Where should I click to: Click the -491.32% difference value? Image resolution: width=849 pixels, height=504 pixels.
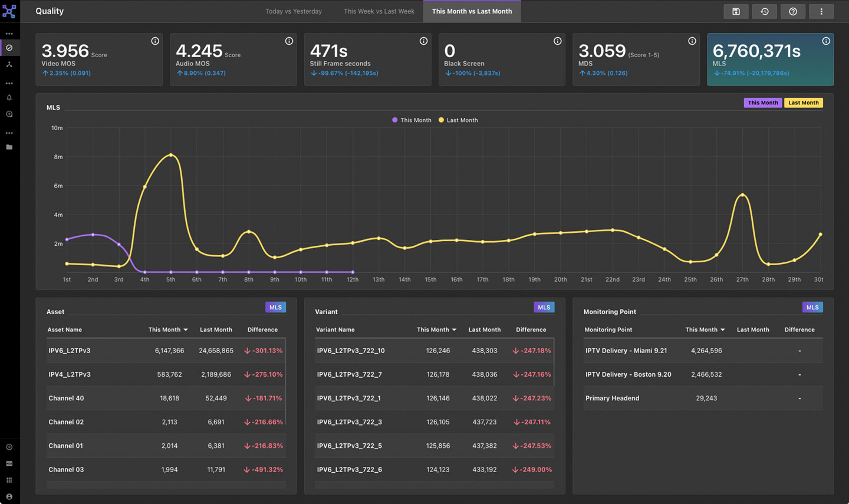point(264,470)
